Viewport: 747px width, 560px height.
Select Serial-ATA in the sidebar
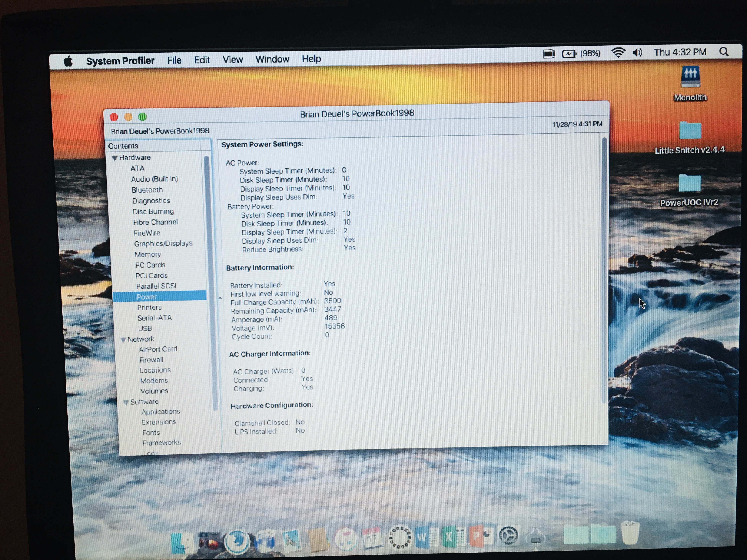tap(155, 318)
